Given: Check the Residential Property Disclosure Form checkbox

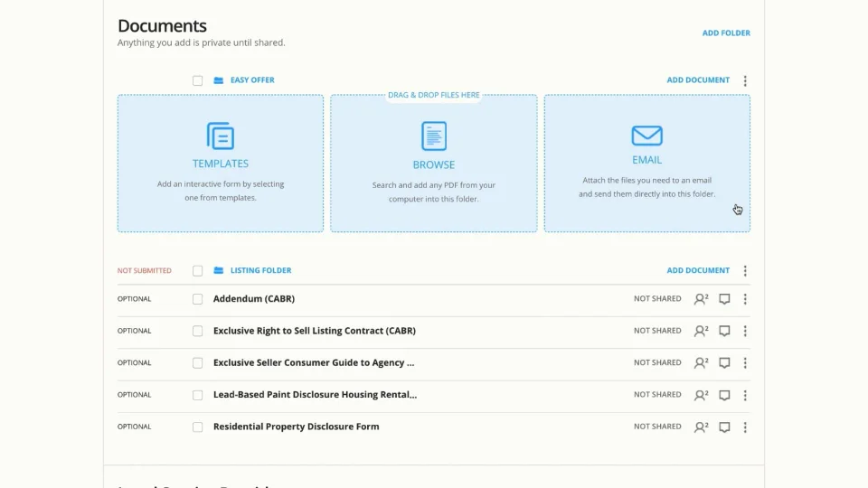Looking at the screenshot, I should tap(198, 427).
